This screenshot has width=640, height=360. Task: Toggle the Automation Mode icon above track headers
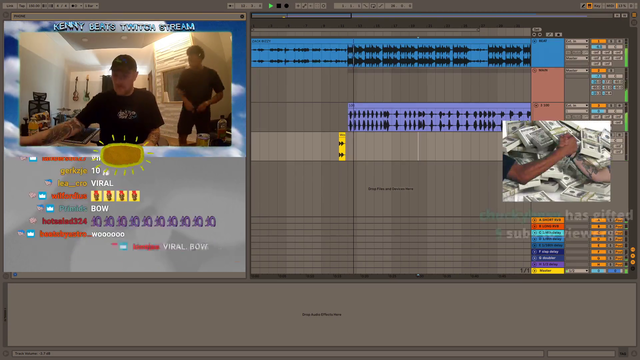(549, 35)
